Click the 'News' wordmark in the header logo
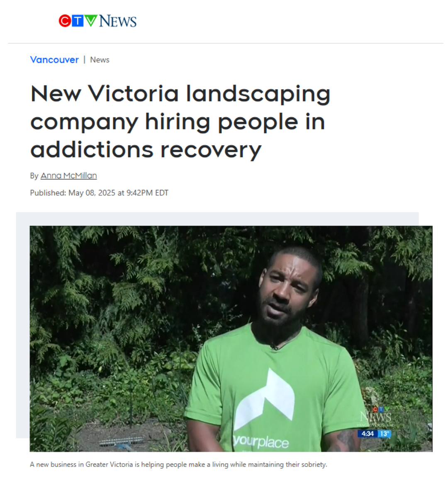 (x=118, y=21)
